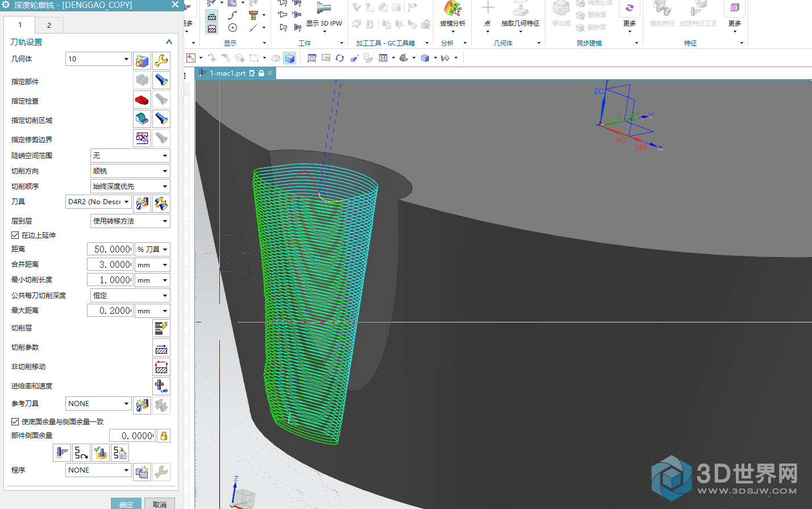The image size is (812, 509).
Task: Toggle the 使底面余量与侧面余量一致 checkbox
Action: (x=15, y=421)
